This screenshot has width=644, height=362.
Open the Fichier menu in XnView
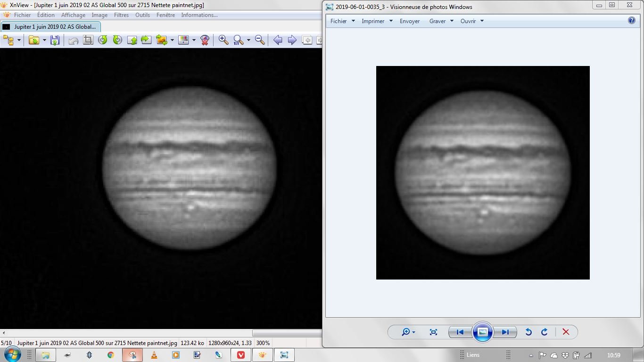[x=22, y=15]
